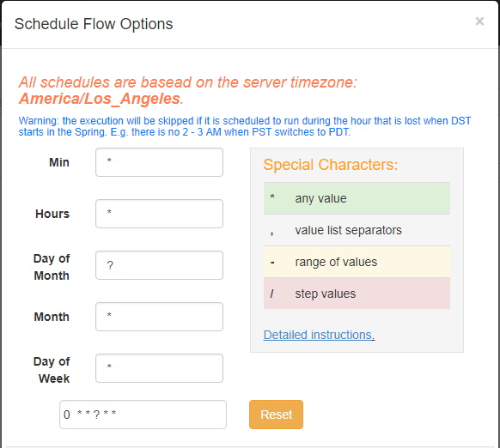Click the Min input field
This screenshot has width=500, height=448.
tap(159, 162)
